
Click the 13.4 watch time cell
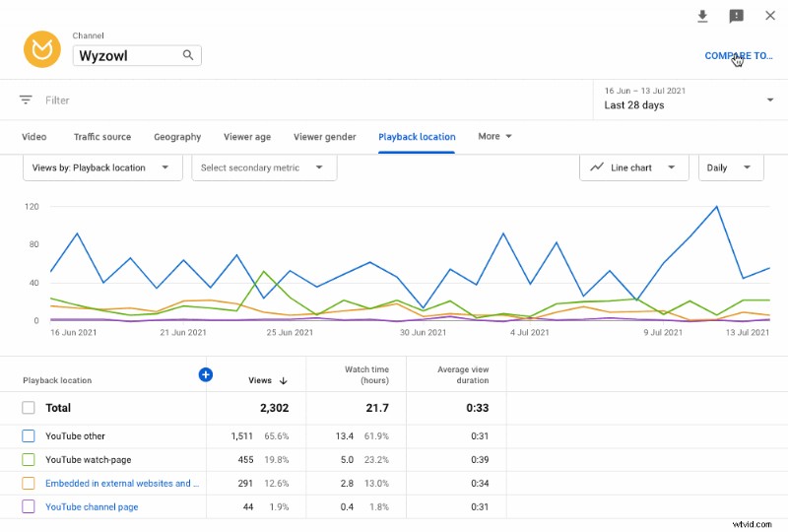point(345,436)
